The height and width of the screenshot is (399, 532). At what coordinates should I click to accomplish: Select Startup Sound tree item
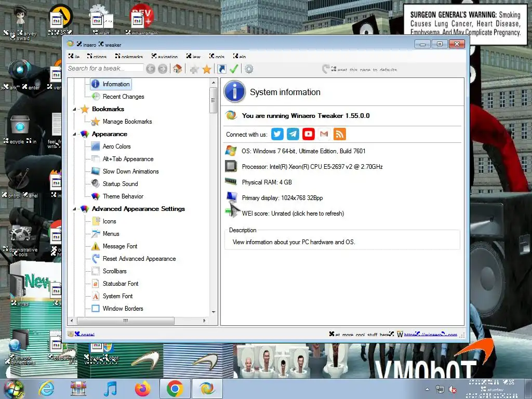[120, 184]
